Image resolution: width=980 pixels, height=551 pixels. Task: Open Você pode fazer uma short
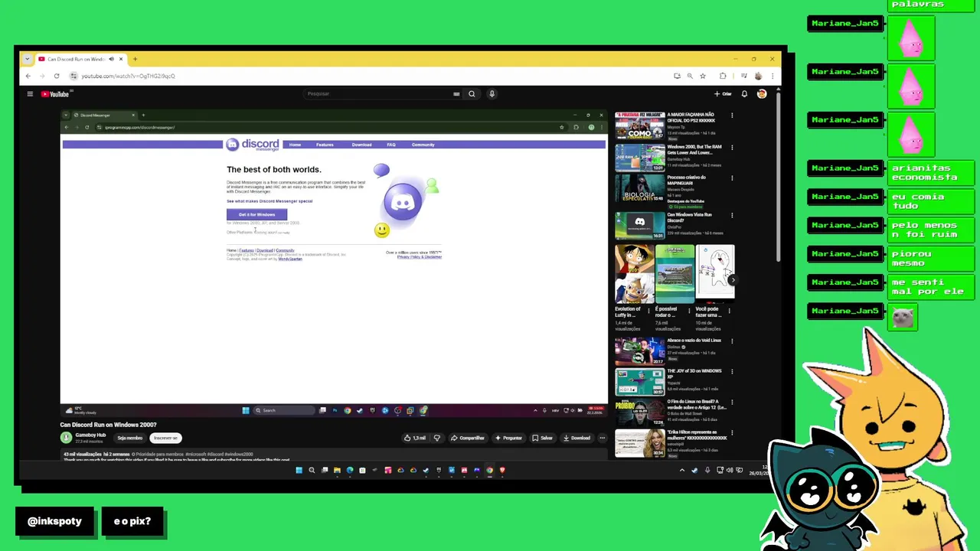click(715, 273)
